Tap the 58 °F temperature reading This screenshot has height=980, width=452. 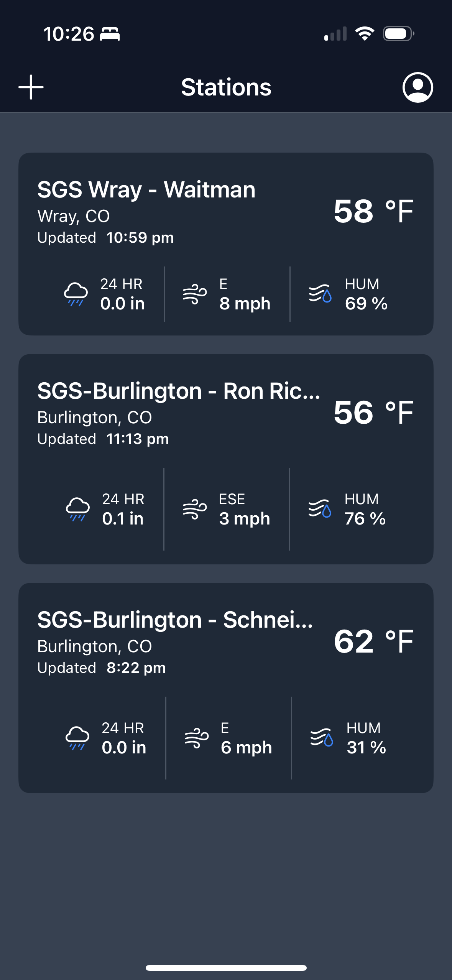373,211
